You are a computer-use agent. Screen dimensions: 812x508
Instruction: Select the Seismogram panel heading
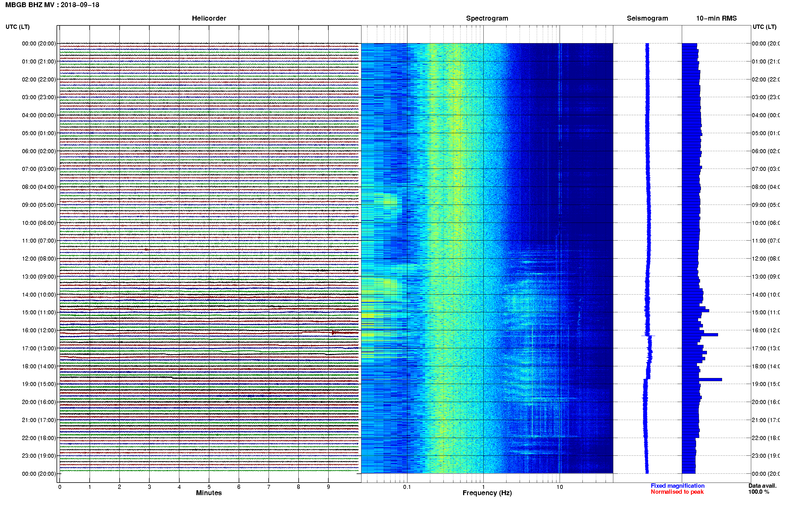click(647, 18)
